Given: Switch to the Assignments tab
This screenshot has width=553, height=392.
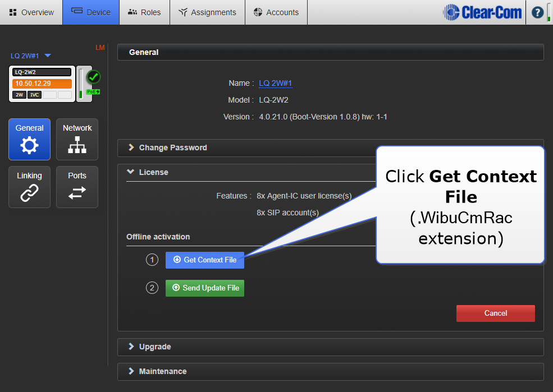Looking at the screenshot, I should click(207, 12).
